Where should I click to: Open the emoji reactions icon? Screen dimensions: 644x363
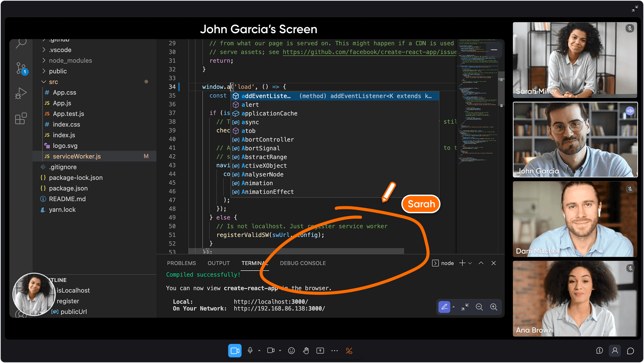coord(292,351)
